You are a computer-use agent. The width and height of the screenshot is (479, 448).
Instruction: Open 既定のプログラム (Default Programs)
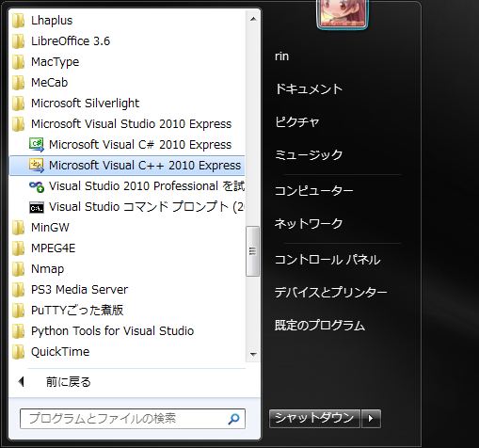coord(320,326)
